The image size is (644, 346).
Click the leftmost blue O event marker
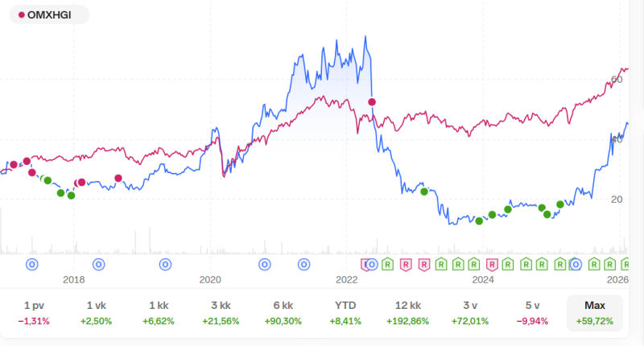(32, 264)
